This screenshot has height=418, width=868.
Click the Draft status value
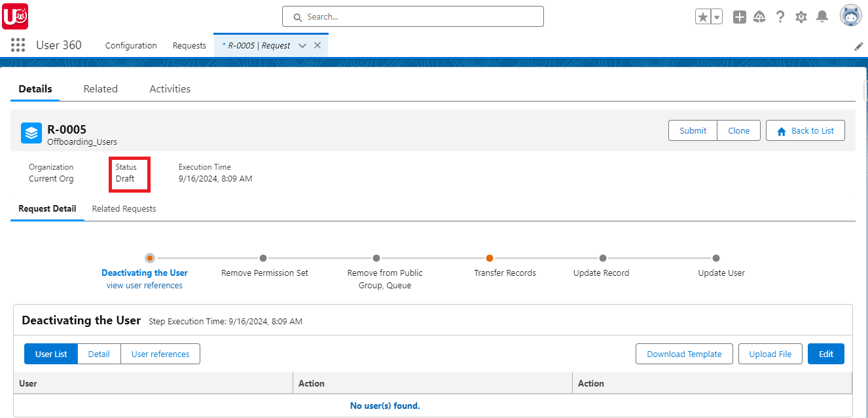point(125,179)
